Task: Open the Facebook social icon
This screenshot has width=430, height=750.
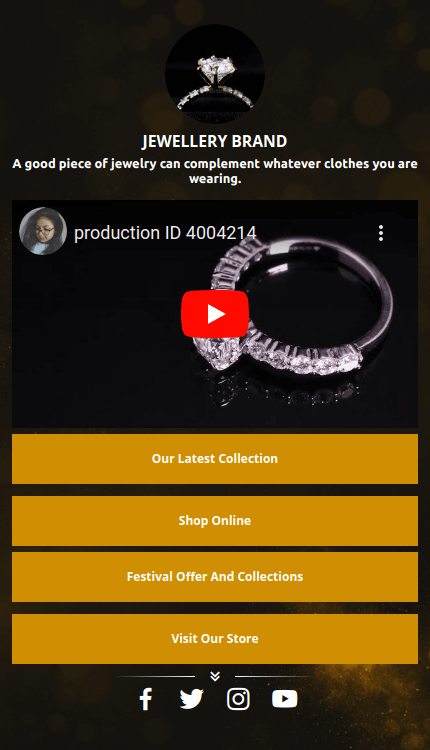Action: tap(146, 699)
